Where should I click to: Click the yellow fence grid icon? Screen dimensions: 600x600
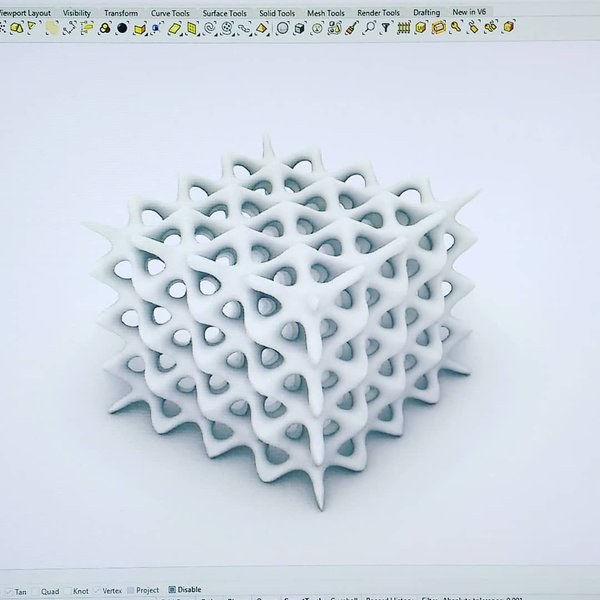[x=403, y=28]
